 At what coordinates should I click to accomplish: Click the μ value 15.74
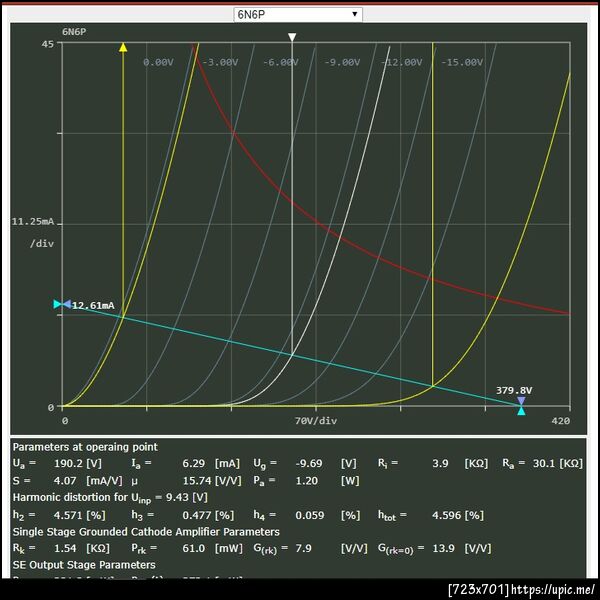coord(197,481)
